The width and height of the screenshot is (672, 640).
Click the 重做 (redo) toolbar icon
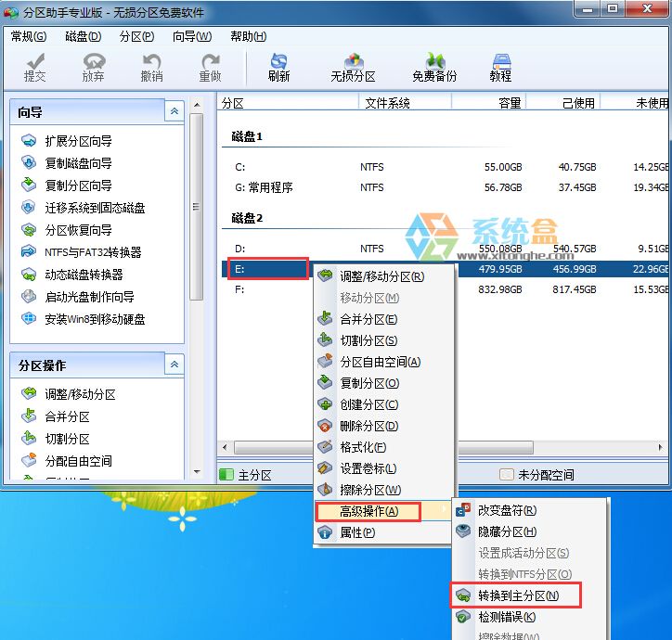(210, 68)
